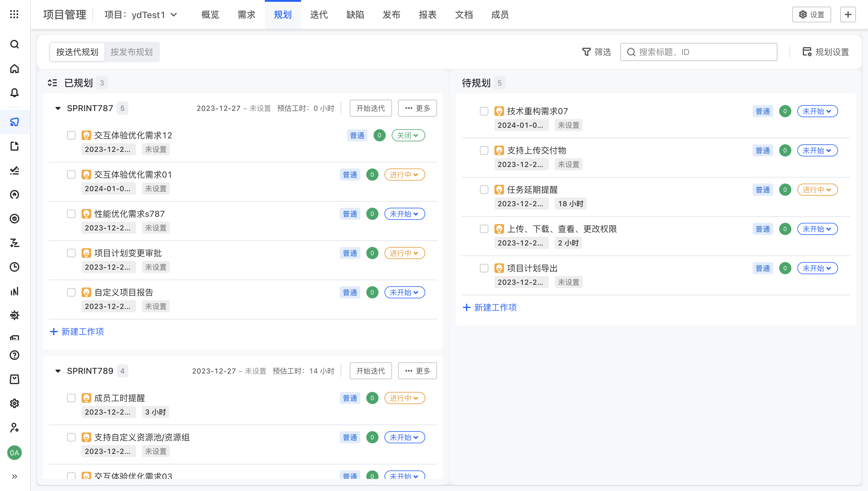Switch to 按发布规划 view

(131, 52)
